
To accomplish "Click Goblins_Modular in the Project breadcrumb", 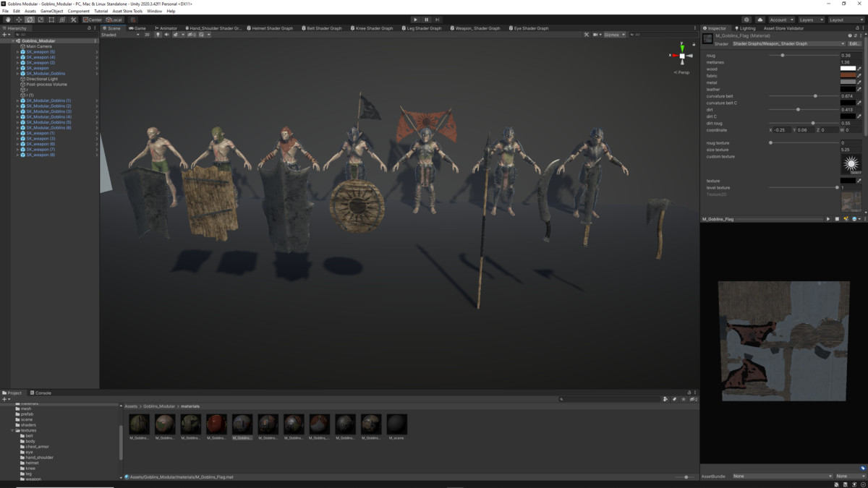I will (159, 406).
